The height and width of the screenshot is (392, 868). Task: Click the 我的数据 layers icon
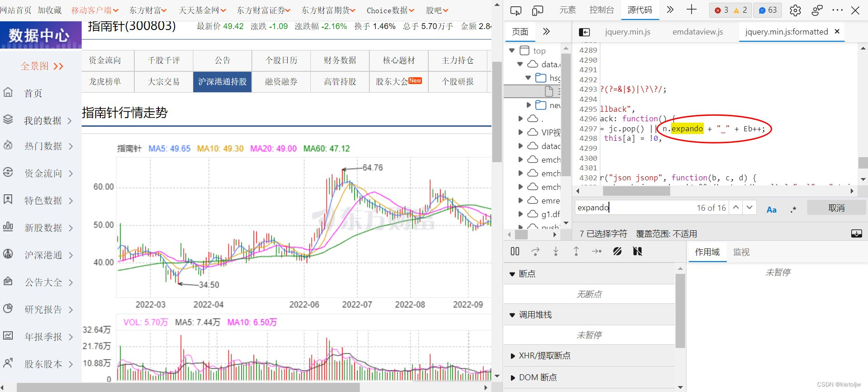tap(8, 119)
